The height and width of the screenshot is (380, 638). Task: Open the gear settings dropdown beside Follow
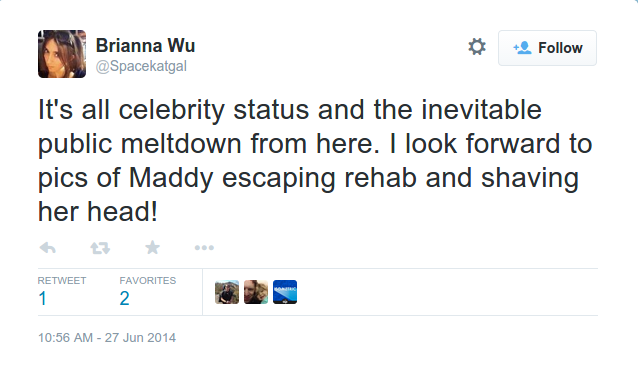[477, 47]
